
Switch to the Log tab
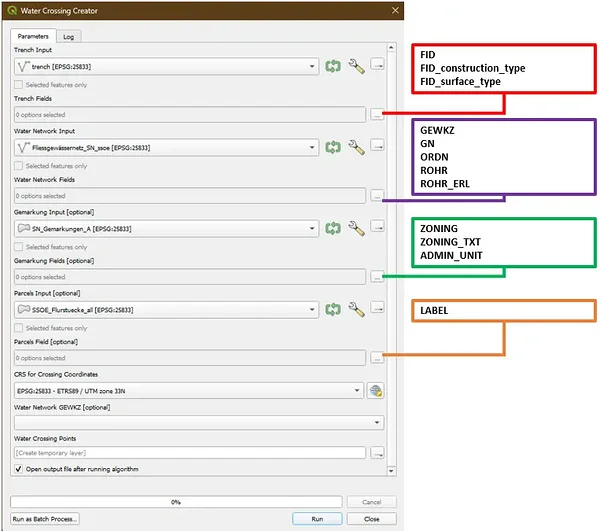tap(68, 37)
